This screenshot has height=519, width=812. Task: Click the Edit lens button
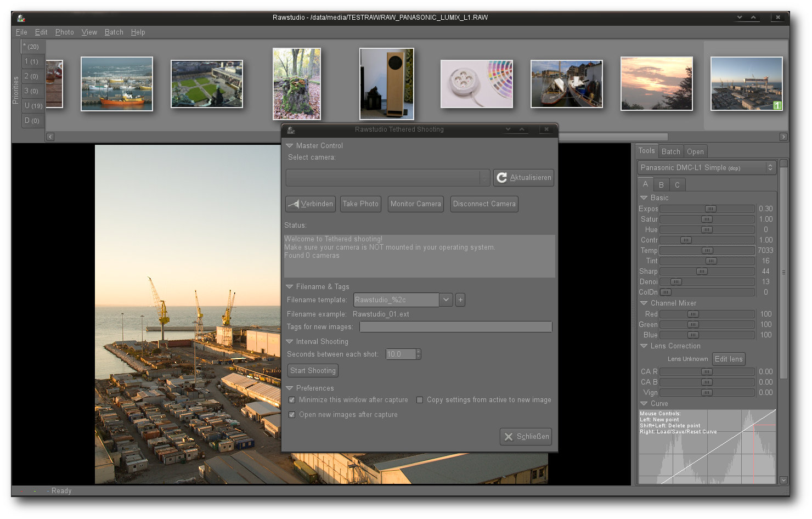[x=729, y=359]
